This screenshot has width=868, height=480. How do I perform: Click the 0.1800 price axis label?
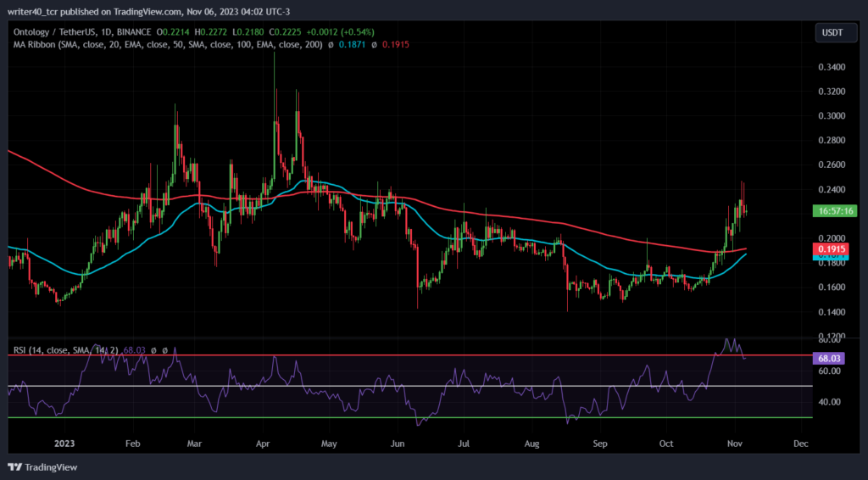832,263
